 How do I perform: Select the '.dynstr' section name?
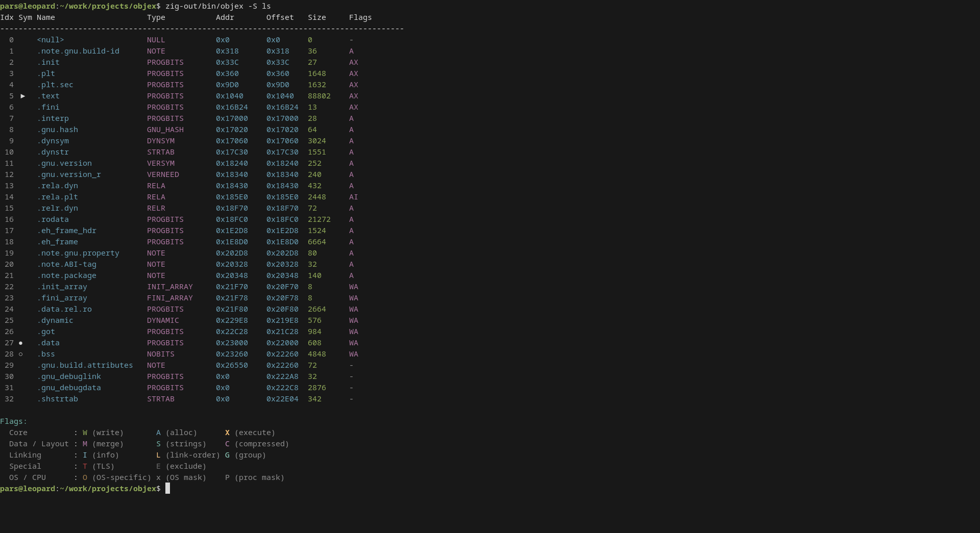[x=53, y=152]
